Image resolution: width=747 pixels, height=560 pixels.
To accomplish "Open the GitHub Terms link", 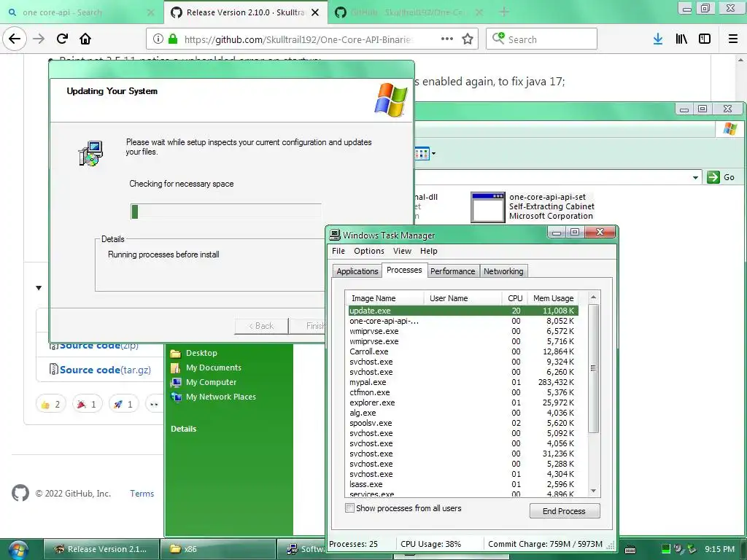I will click(142, 494).
